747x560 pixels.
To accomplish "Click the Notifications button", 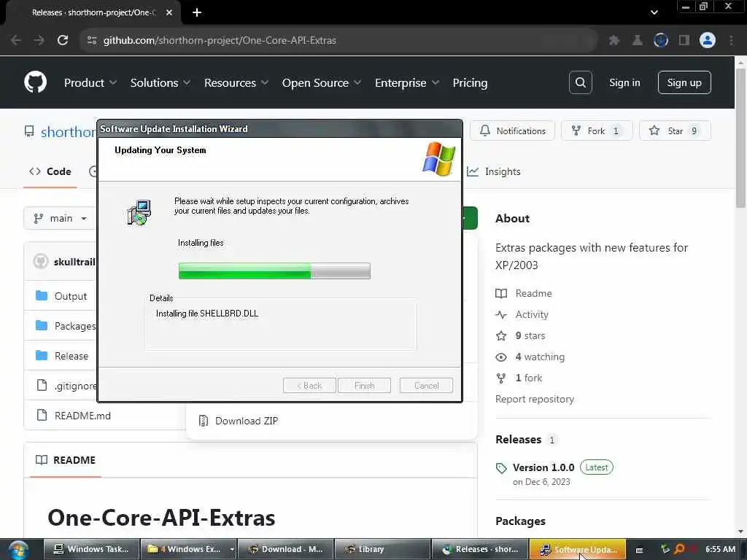I will 513,131.
